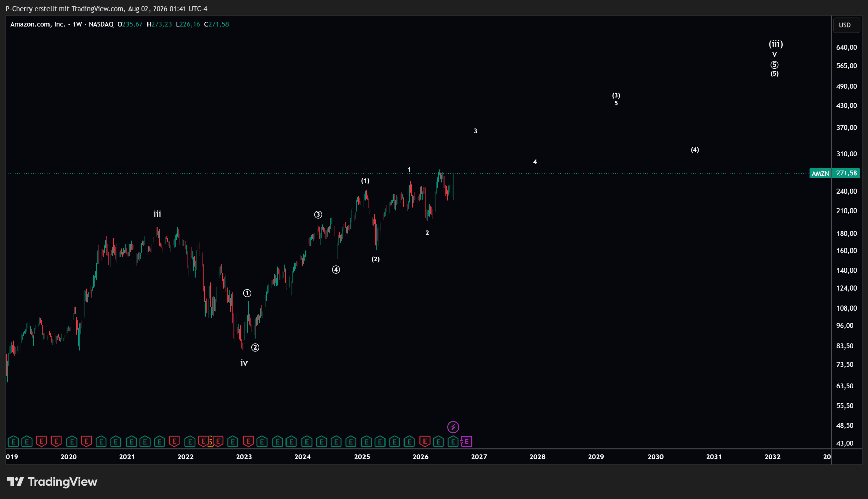The image size is (868, 499).
Task: Click the orange stock split S marker
Action: (211, 441)
